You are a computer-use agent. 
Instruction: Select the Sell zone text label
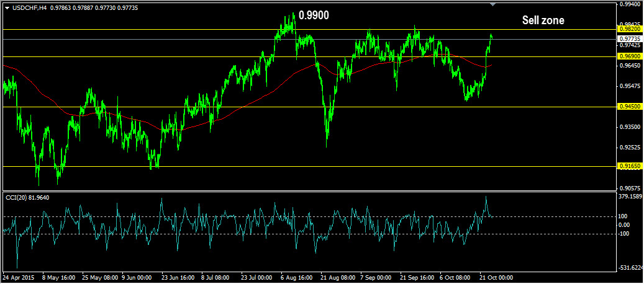click(543, 20)
